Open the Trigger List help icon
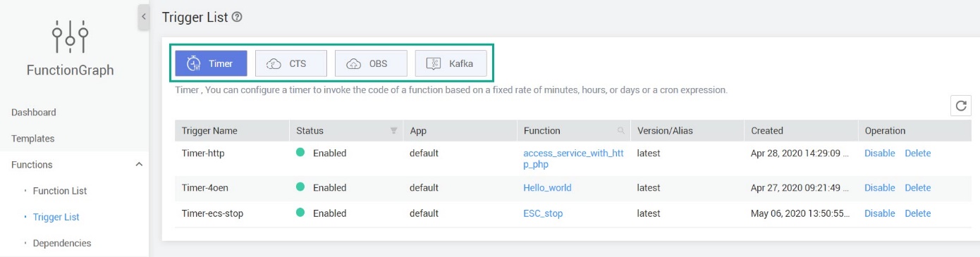Viewport: 980px width, 257px height. [x=237, y=17]
